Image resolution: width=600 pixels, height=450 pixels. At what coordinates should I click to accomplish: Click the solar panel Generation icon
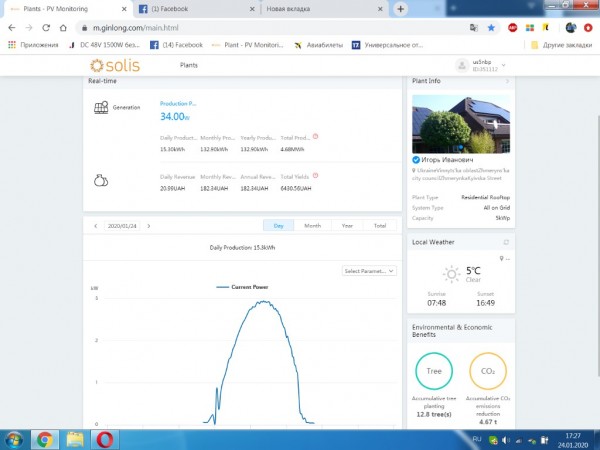(101, 108)
